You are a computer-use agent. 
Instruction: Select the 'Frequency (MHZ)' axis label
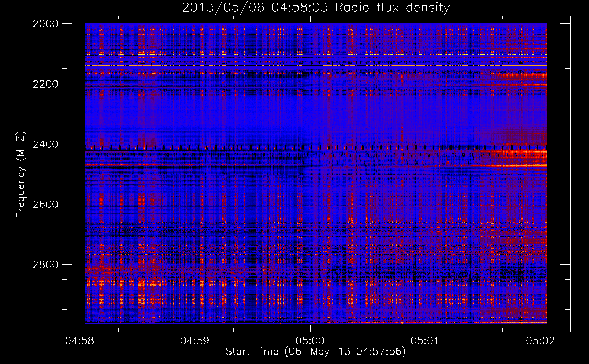[21, 174]
